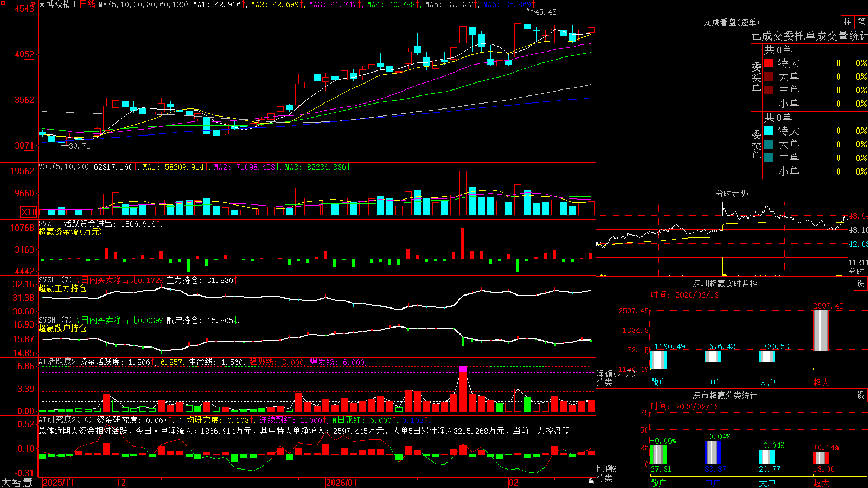Image resolution: width=868 pixels, height=488 pixels.
Task: Click the 超赢散户持仓 label
Action: tap(62, 328)
